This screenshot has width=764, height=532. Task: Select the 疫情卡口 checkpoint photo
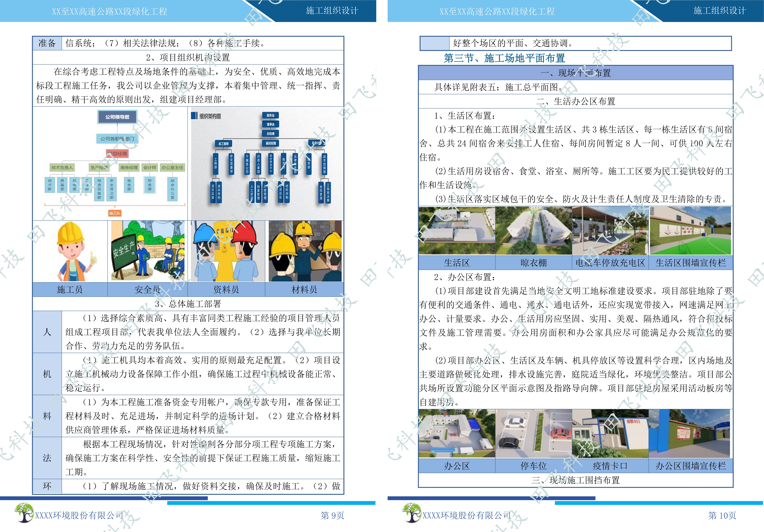coord(610,434)
